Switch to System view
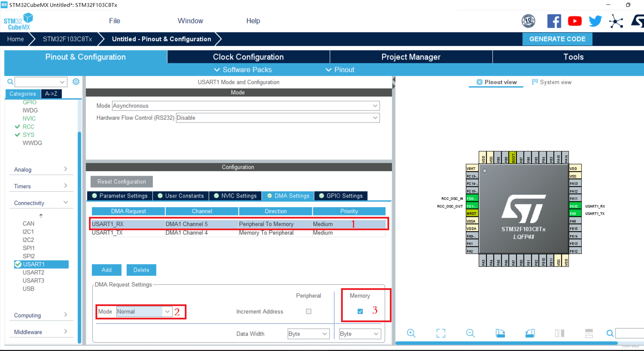Image resolution: width=644 pixels, height=351 pixels. pos(552,82)
